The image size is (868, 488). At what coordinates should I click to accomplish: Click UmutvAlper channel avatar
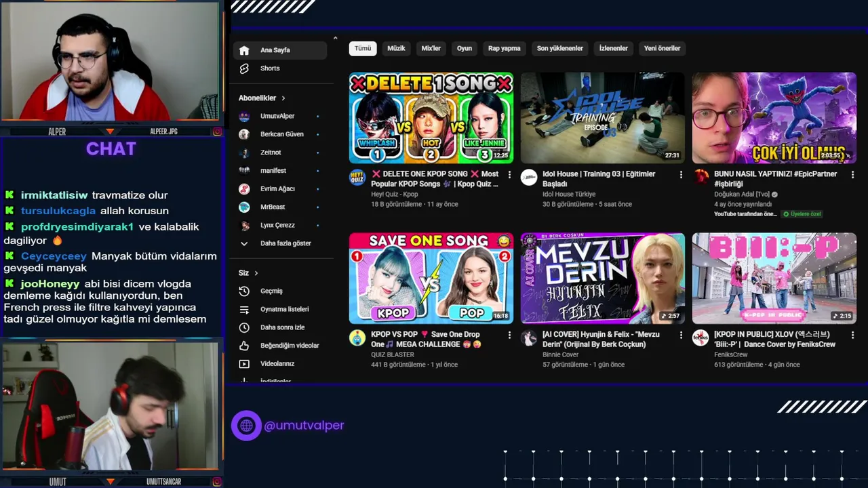tap(244, 116)
